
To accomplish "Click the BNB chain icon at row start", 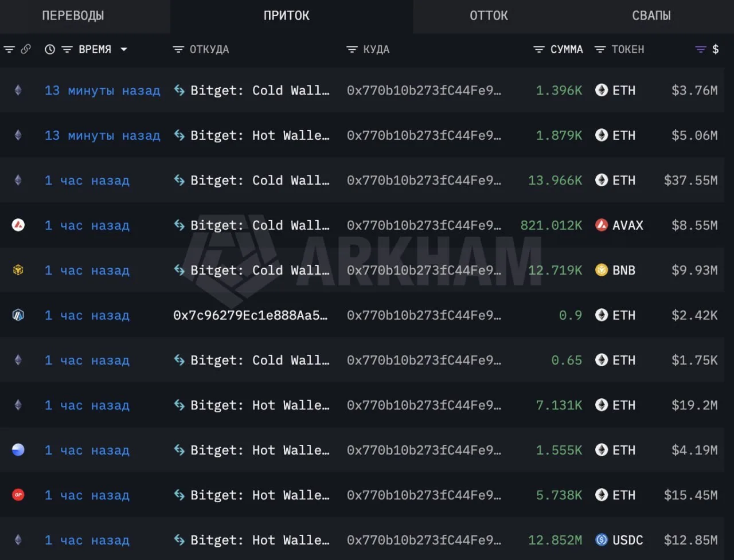I will pyautogui.click(x=18, y=270).
